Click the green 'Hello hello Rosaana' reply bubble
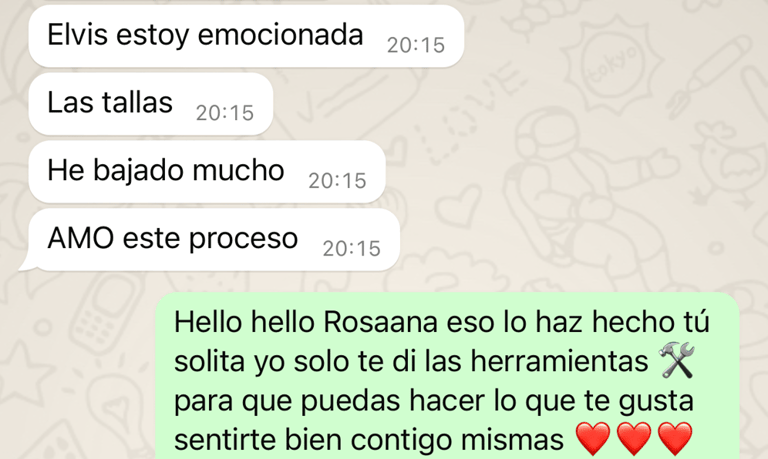This screenshot has height=459, width=768. point(447,376)
